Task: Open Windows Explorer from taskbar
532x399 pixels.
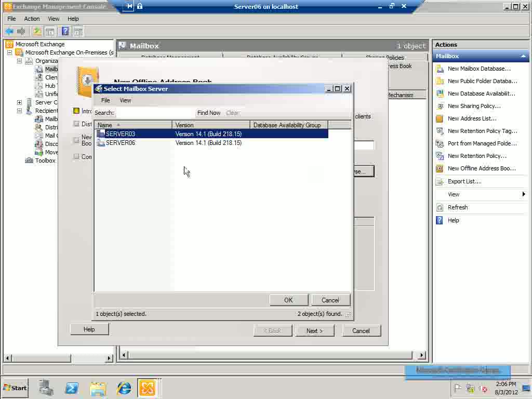Action: (98, 388)
